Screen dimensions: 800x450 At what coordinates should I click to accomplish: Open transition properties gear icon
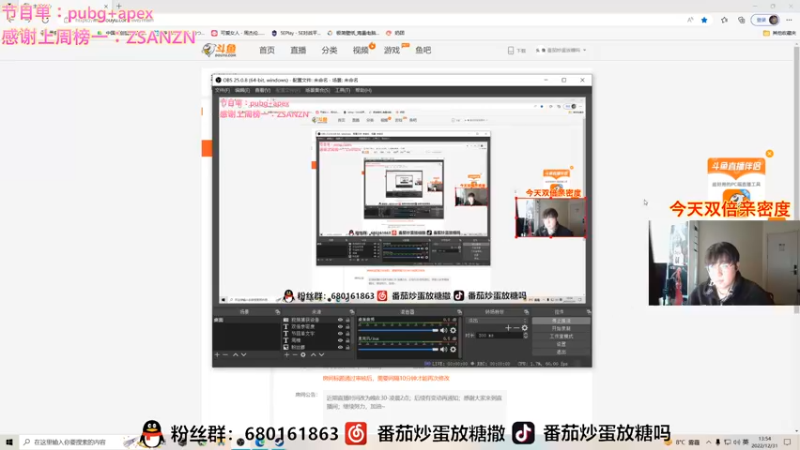525,328
